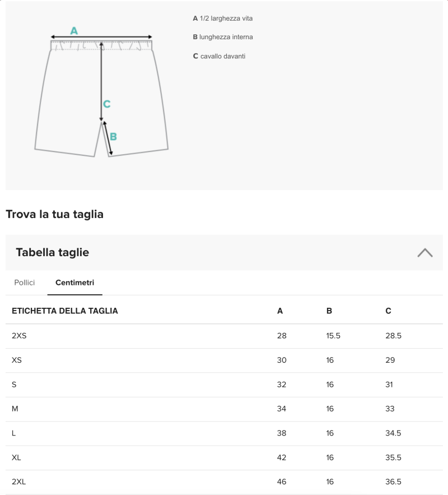Viewport: 448px width, 495px height.
Task: Click the C column header in table
Action: pos(388,311)
